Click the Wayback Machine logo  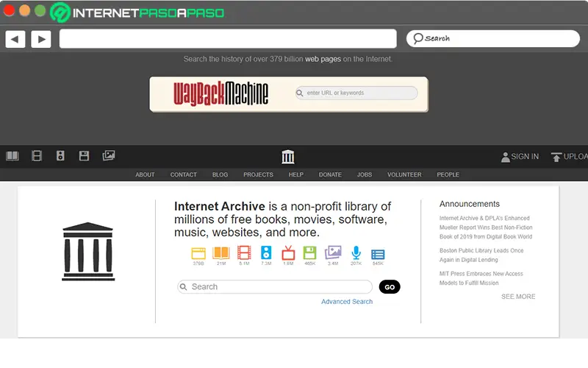pos(220,93)
